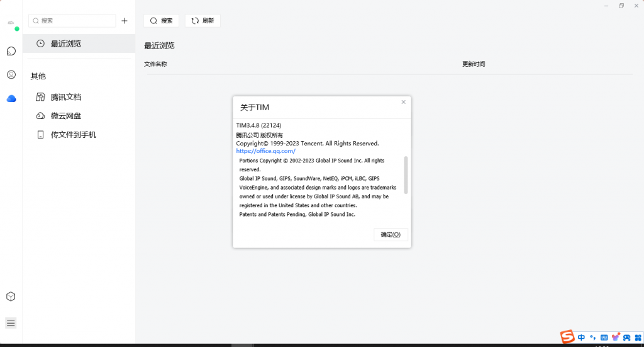Click the license text scrollbar in About dialog
Image resolution: width=644 pixels, height=347 pixels.
tap(406, 174)
